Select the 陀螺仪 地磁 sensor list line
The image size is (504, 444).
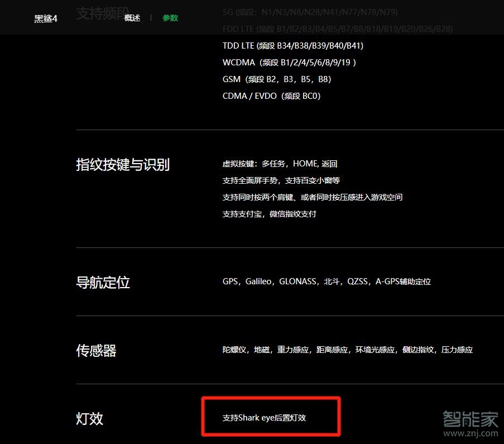(348, 350)
